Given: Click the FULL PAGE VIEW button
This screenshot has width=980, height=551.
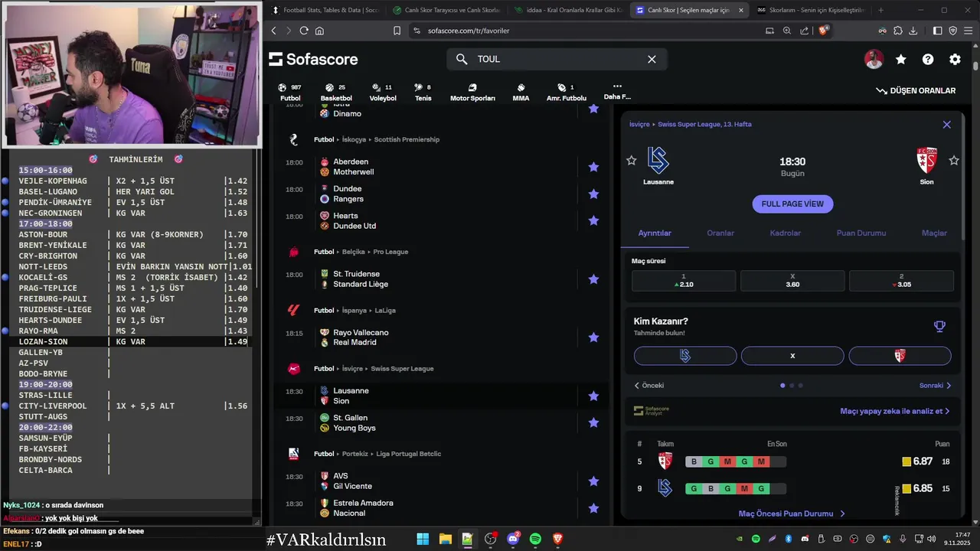Looking at the screenshot, I should (792, 204).
